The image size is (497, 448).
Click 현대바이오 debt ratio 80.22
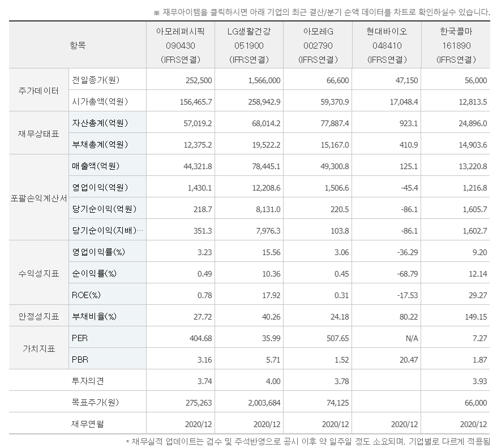click(409, 317)
